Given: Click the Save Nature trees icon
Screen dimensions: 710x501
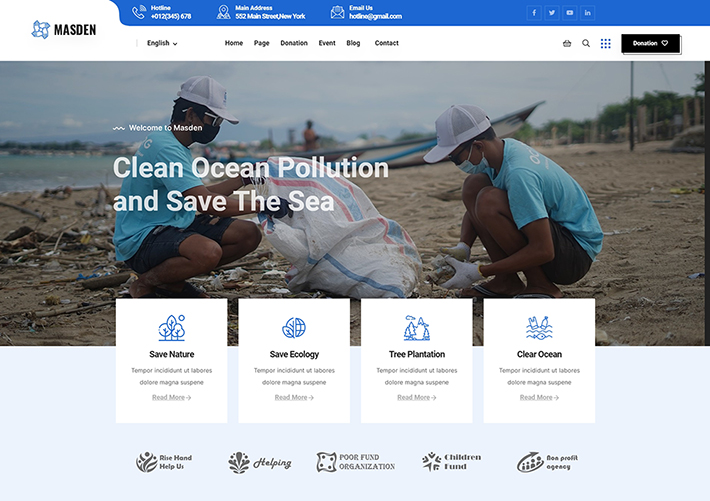Looking at the screenshot, I should click(171, 328).
